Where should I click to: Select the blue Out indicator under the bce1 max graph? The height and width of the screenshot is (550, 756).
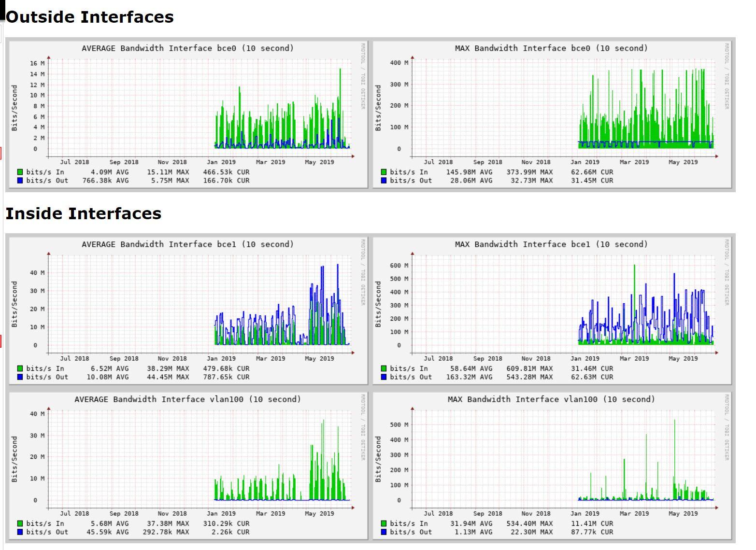coord(384,377)
